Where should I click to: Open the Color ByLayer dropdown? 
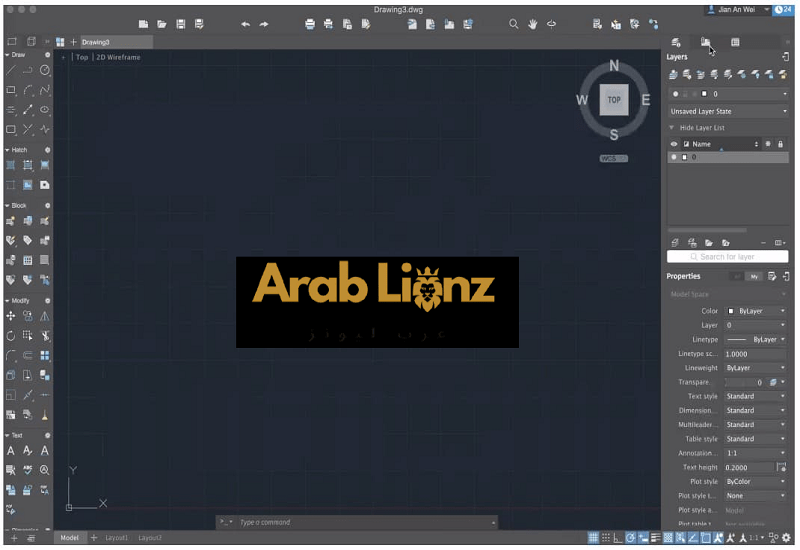756,311
